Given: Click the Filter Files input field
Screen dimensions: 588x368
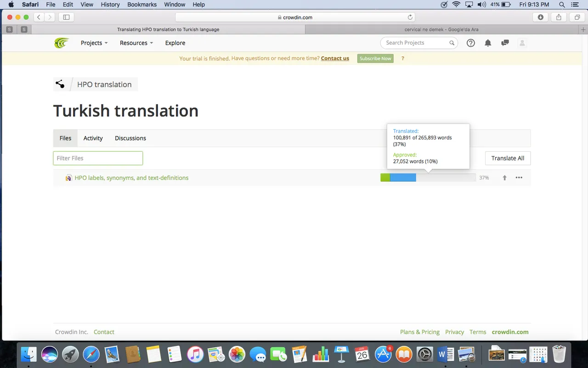Looking at the screenshot, I should (98, 158).
